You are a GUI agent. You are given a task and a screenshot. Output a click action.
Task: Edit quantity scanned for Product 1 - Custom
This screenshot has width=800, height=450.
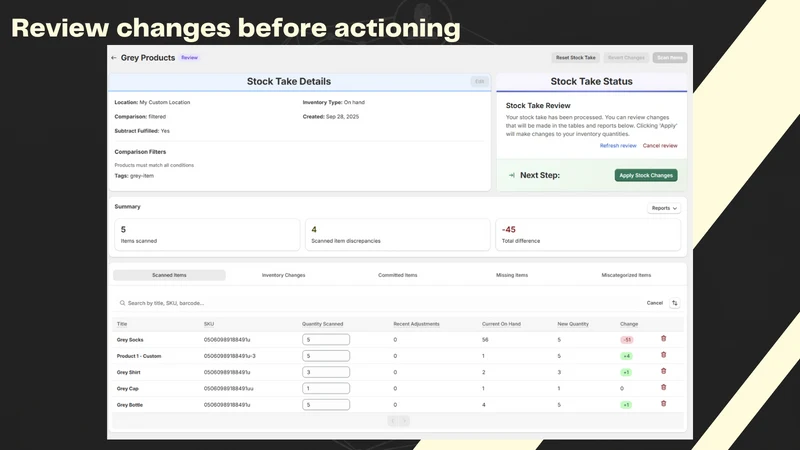[x=326, y=356]
